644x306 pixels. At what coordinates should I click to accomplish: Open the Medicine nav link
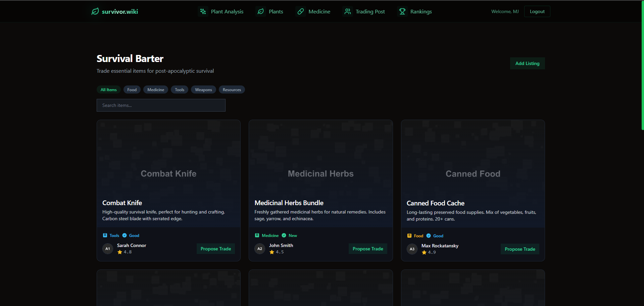tap(313, 11)
